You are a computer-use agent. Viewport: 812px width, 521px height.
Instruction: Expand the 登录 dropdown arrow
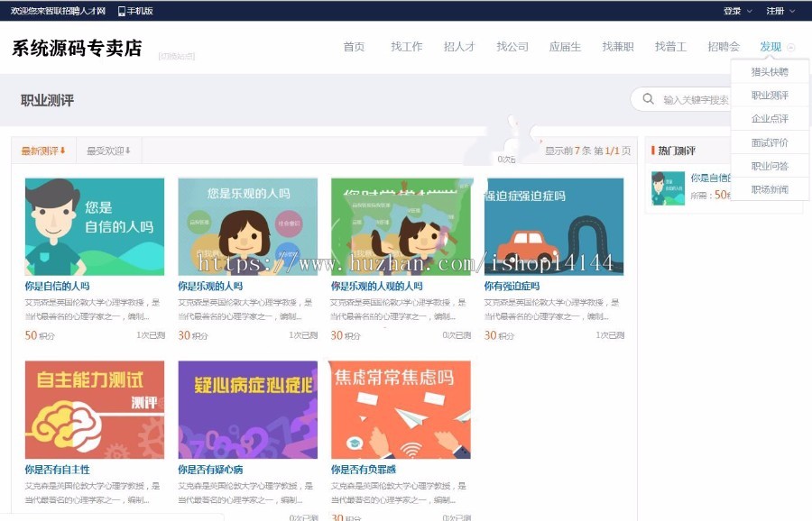[x=750, y=11]
